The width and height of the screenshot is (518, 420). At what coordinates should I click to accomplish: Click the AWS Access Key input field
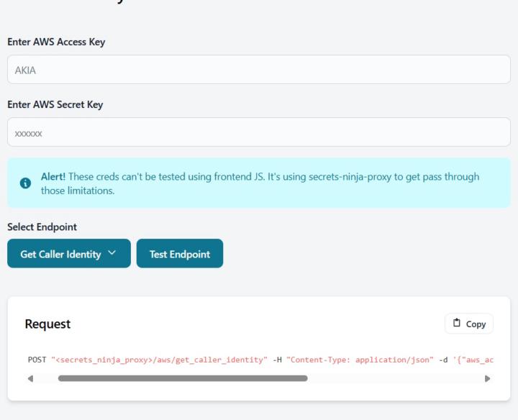259,69
